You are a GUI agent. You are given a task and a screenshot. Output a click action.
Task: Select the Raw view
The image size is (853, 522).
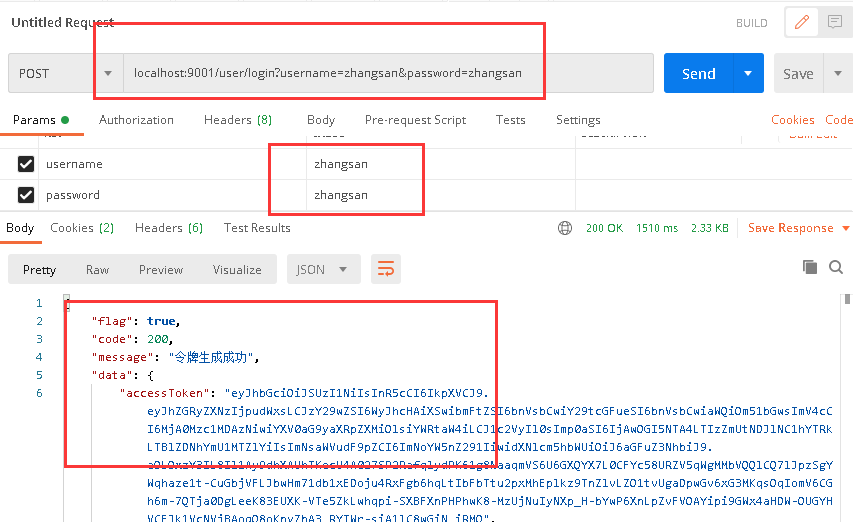[x=97, y=270]
